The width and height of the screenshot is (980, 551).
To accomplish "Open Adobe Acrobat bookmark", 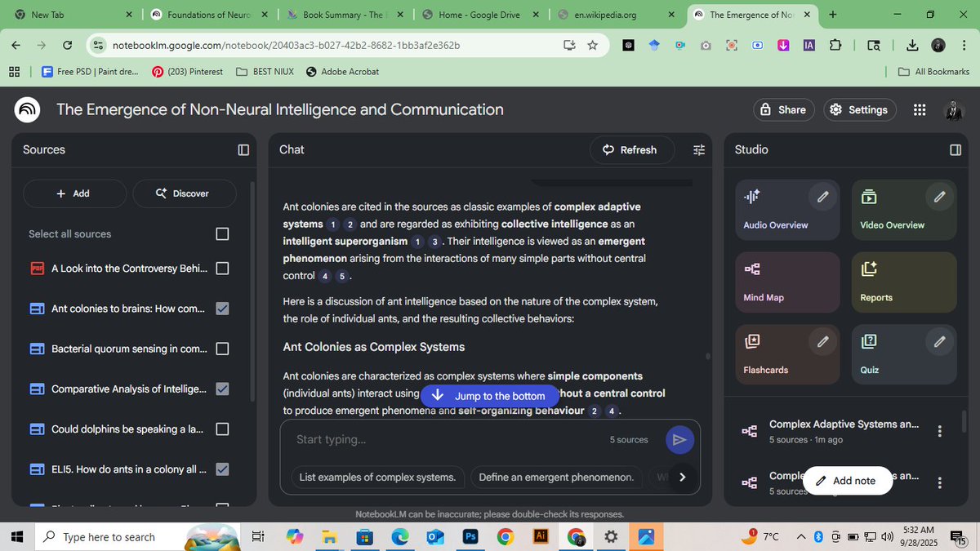I will click(x=342, y=72).
